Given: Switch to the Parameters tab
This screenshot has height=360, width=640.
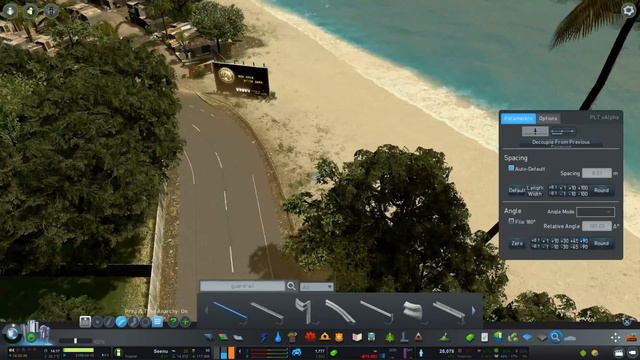Looking at the screenshot, I should pyautogui.click(x=518, y=118).
